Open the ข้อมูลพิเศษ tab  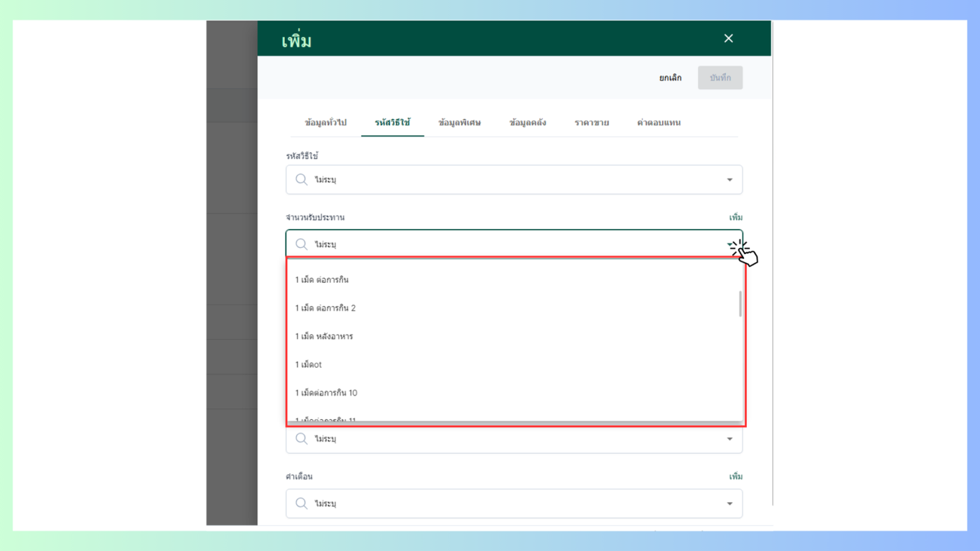pos(459,123)
